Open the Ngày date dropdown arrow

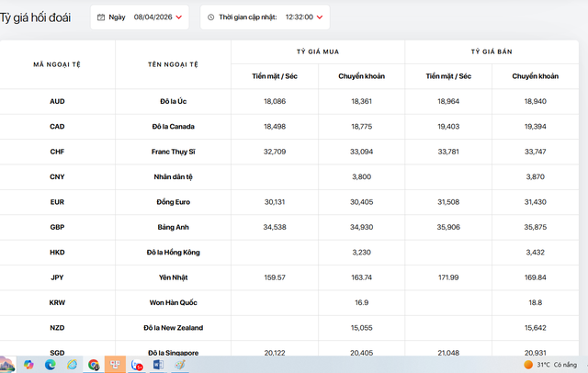click(x=179, y=17)
